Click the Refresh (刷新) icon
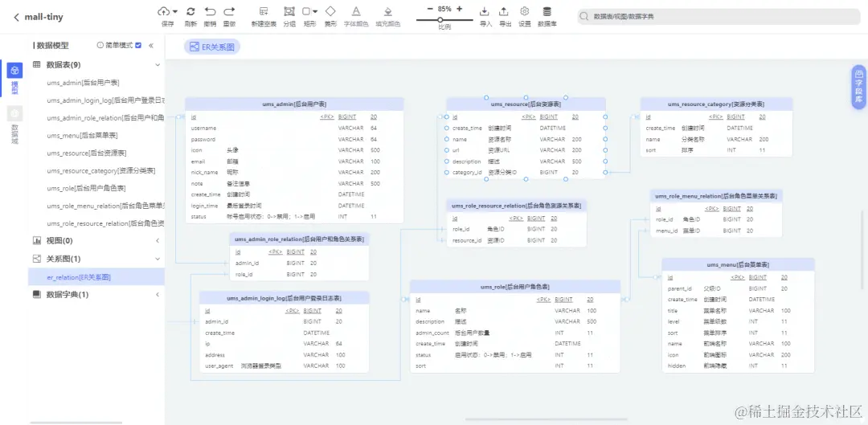The width and height of the screenshot is (868, 425). 190,11
